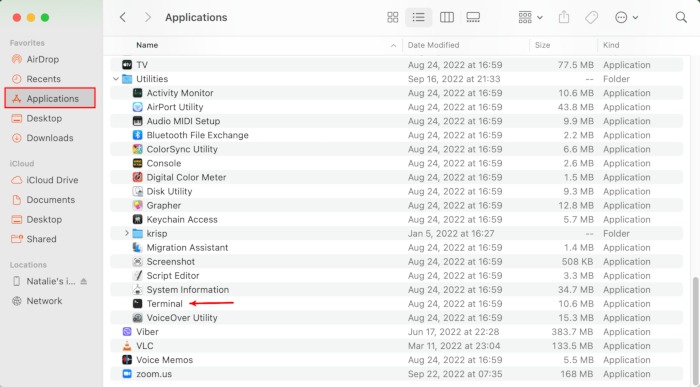
Task: Select the Bluetooth File Exchange icon
Action: coord(138,135)
